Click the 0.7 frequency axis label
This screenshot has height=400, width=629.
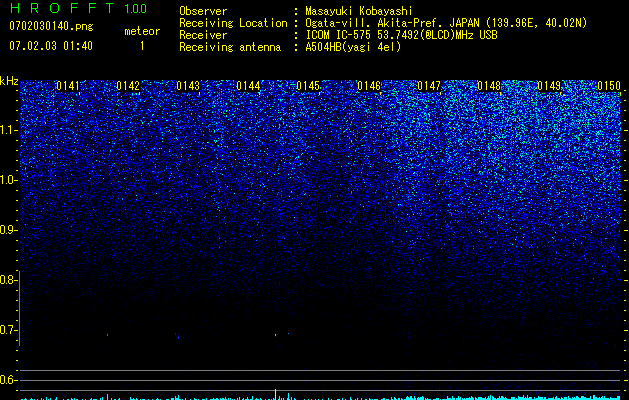point(8,330)
